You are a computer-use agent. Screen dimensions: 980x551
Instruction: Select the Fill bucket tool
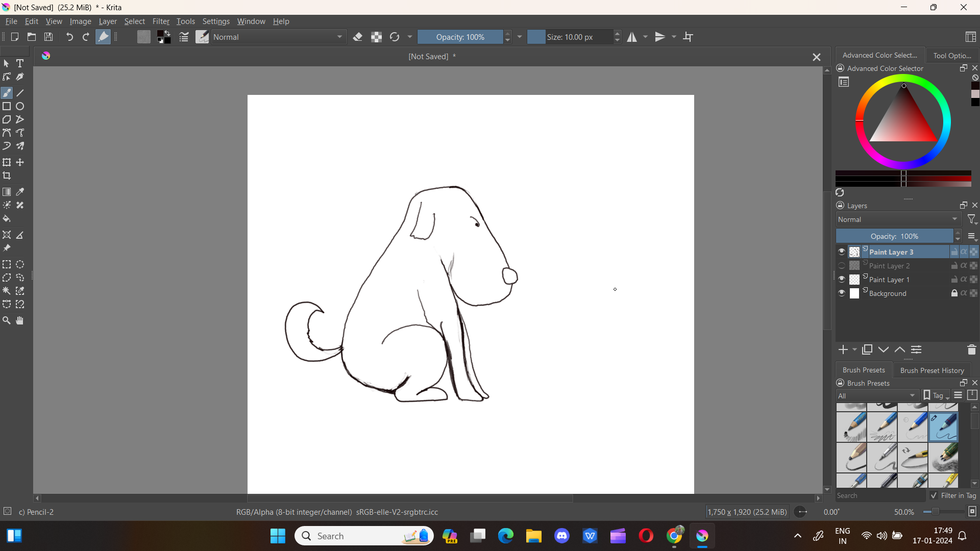(x=7, y=219)
